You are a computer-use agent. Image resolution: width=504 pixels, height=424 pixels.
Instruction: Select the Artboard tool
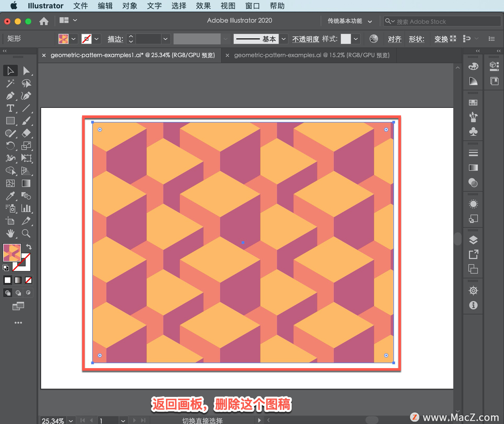tap(10, 221)
